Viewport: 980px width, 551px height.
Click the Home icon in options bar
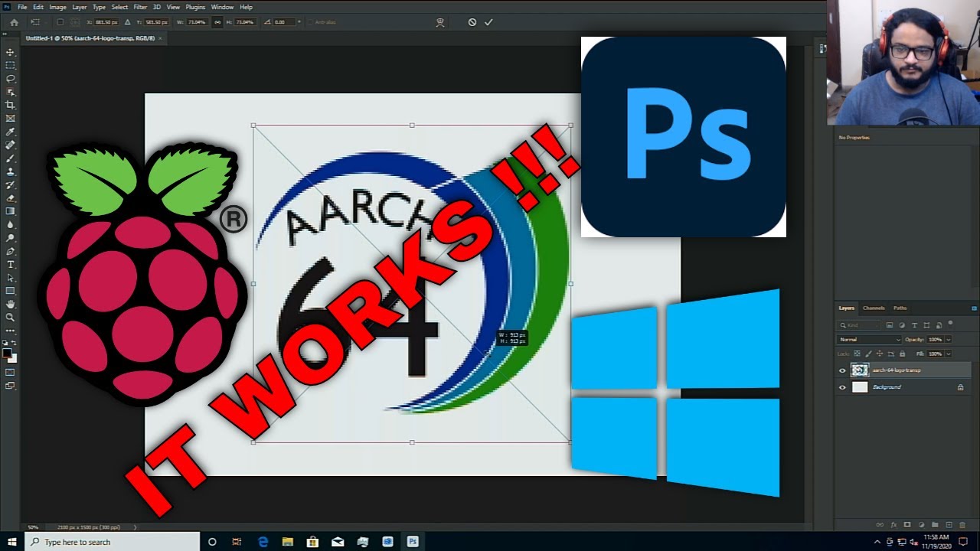[x=14, y=22]
